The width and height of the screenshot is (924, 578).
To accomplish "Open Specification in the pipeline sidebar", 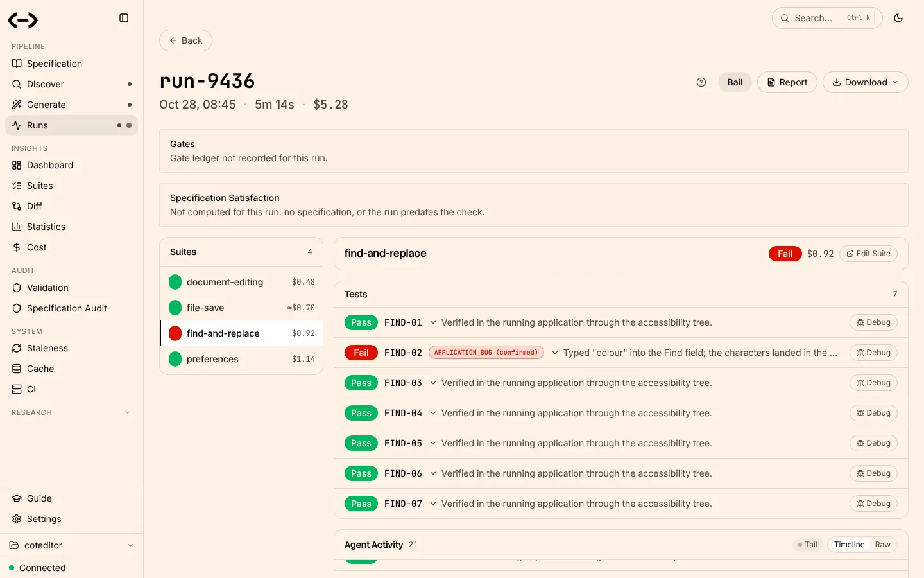I will 71,64.
